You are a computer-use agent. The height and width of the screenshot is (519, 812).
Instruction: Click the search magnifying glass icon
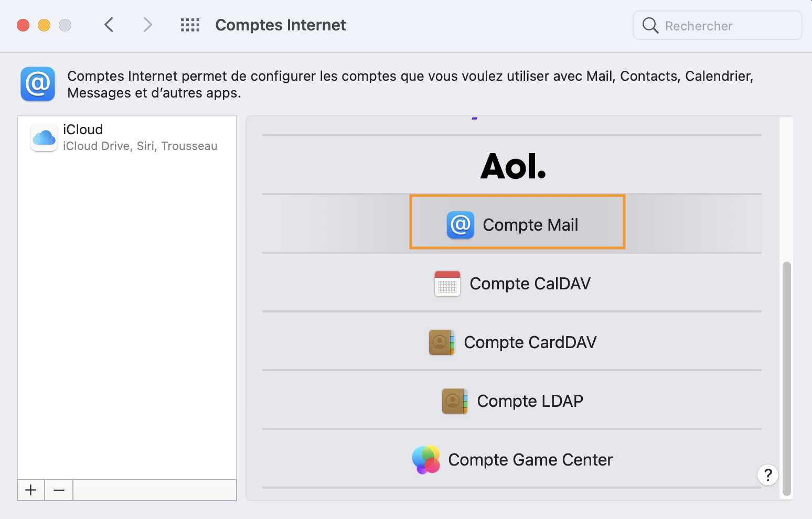coord(650,25)
